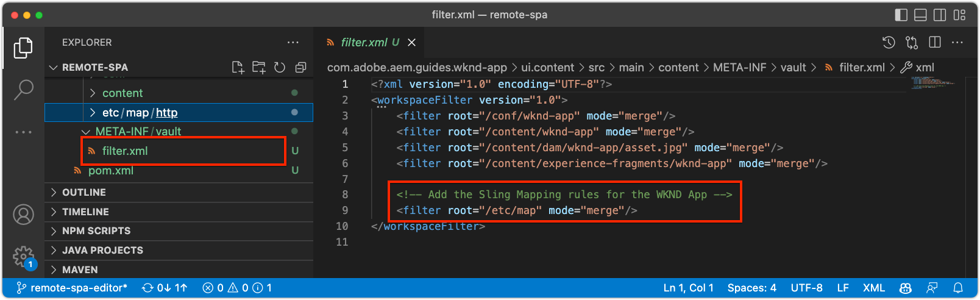
Task: Click the remote-spa-editor branch in status bar
Action: (72, 288)
